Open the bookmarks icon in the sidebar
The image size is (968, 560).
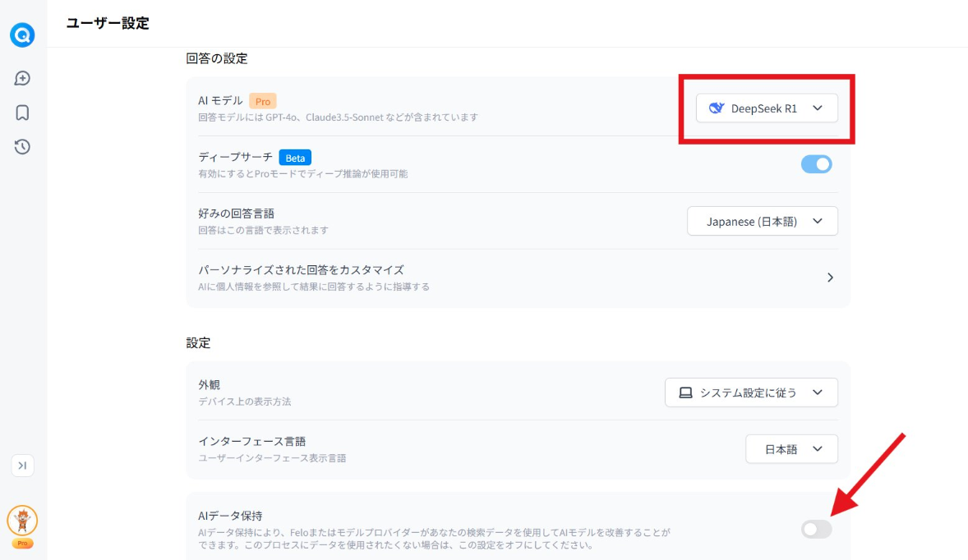[22, 112]
